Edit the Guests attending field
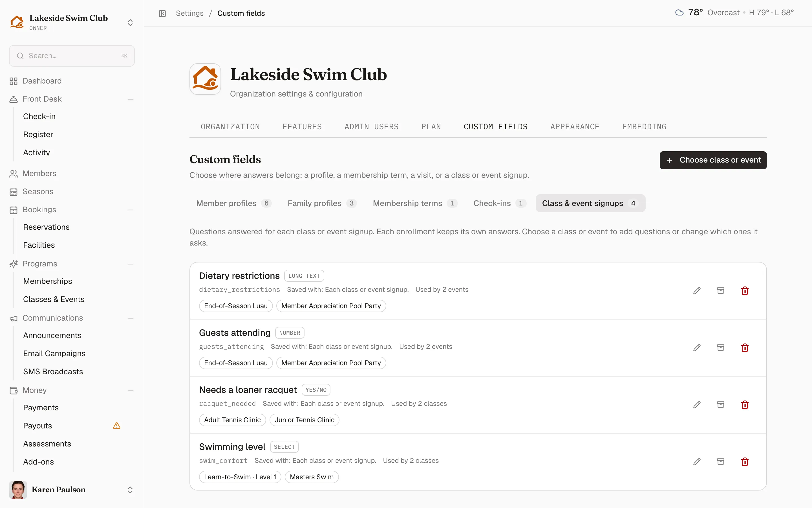 (697, 348)
